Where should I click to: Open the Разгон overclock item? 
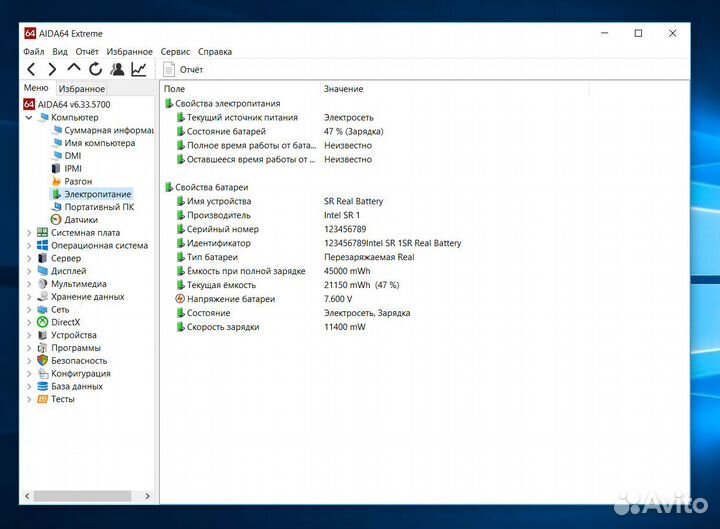(78, 182)
